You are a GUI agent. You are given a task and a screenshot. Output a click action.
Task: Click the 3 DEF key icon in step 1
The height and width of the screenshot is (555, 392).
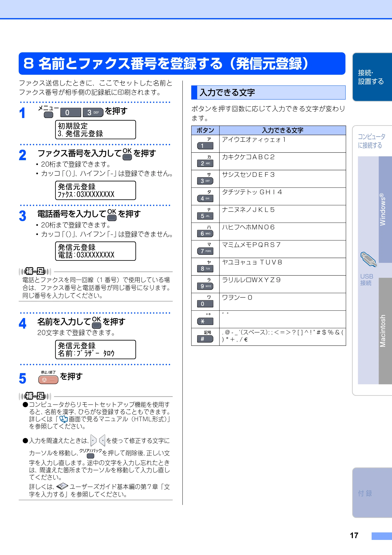(93, 112)
